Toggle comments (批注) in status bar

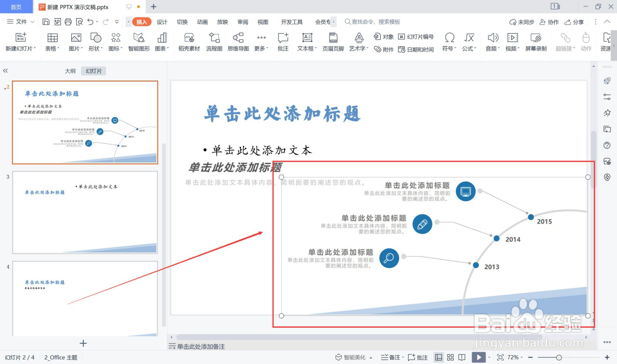tap(418, 357)
